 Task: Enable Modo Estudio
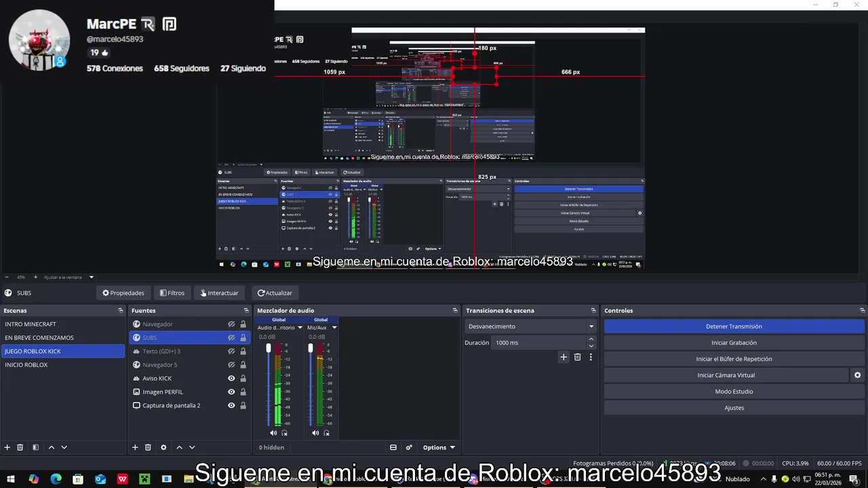734,391
